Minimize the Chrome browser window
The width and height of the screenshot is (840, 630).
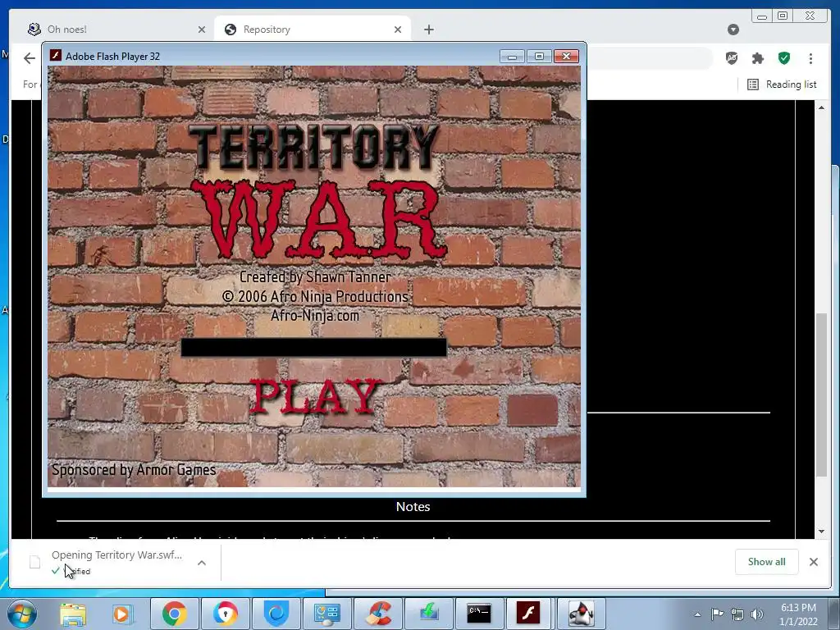pyautogui.click(x=762, y=16)
